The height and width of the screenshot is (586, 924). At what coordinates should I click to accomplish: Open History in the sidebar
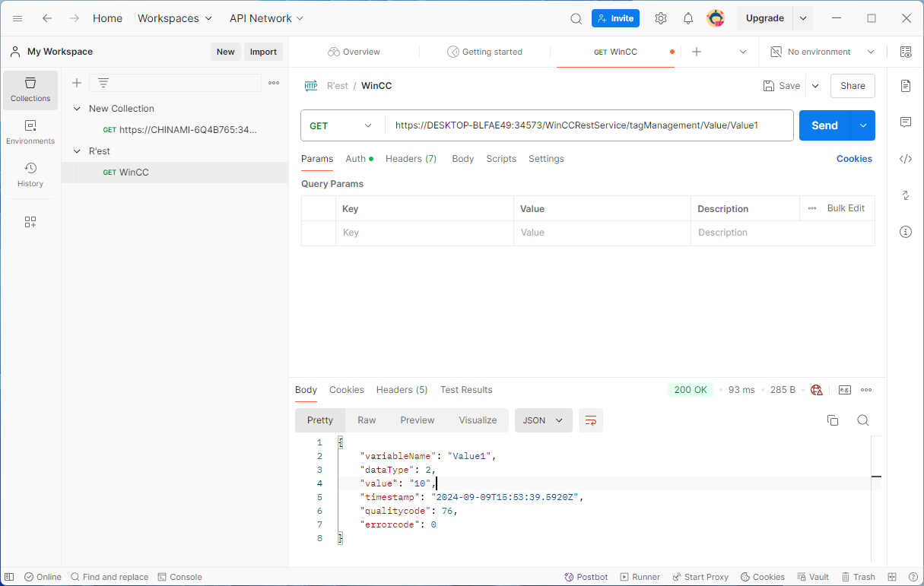point(30,175)
